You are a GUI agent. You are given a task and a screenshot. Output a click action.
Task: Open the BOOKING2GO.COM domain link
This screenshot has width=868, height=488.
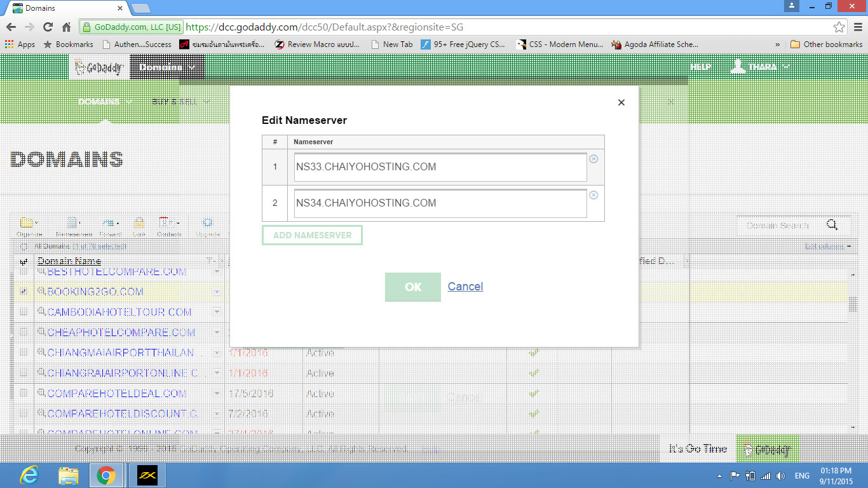pos(95,292)
